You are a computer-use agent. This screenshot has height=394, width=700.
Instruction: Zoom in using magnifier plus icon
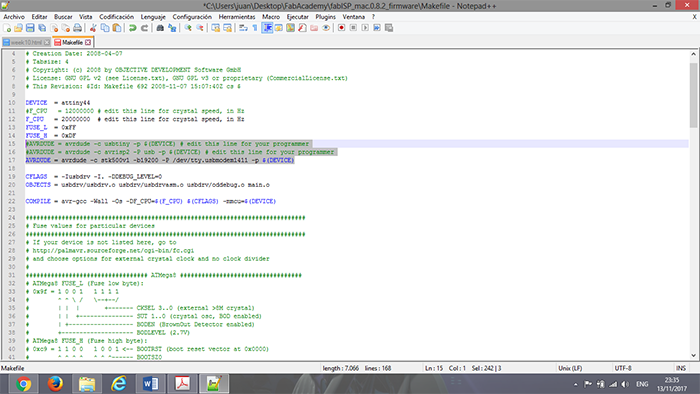(x=188, y=28)
